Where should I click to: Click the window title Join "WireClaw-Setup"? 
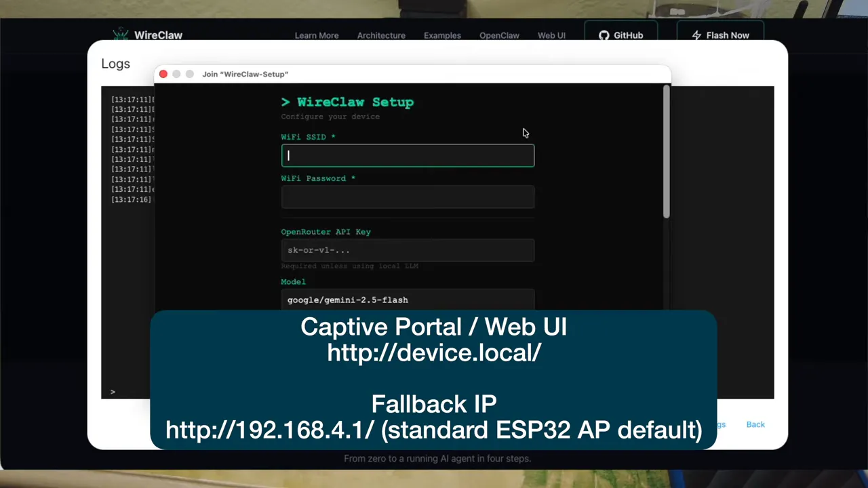(245, 74)
